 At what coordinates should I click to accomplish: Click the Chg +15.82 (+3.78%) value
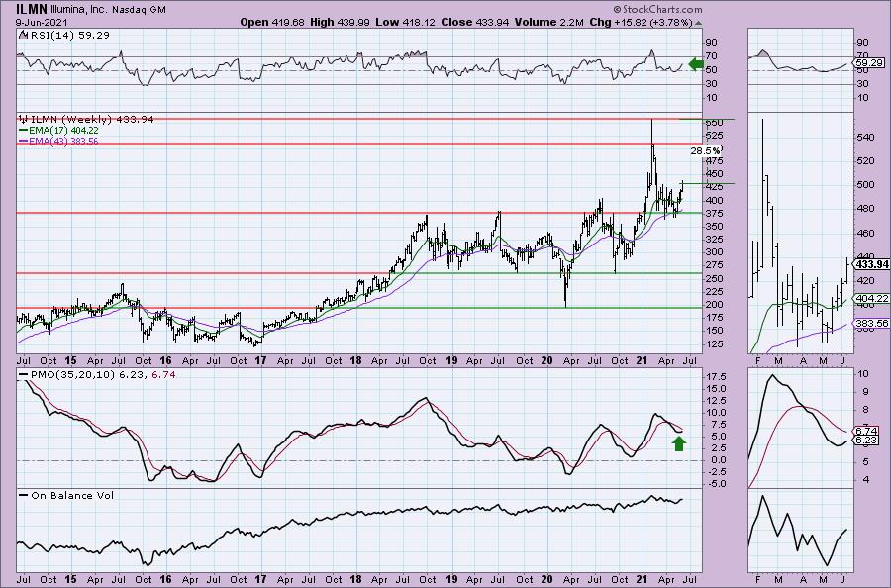click(641, 22)
